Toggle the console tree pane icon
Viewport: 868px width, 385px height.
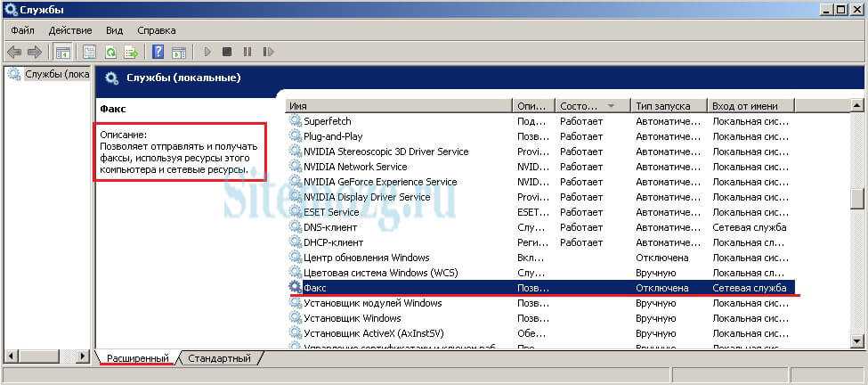[61, 53]
